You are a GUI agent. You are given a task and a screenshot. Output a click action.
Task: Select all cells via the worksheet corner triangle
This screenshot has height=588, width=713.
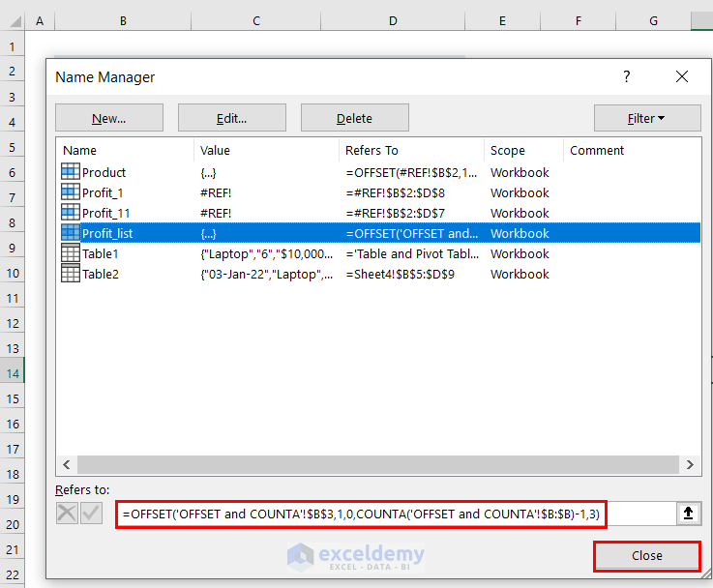pyautogui.click(x=14, y=21)
